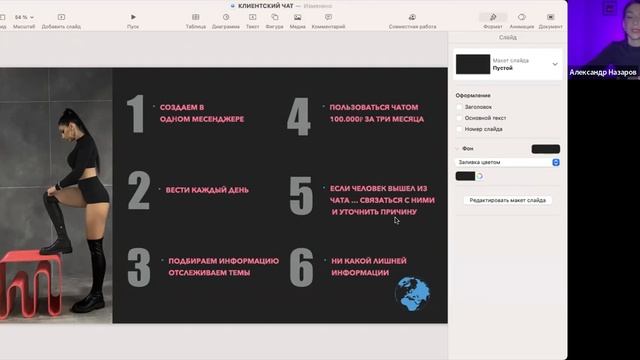
Task: Switch to the Документ inspector
Action: 551,17
